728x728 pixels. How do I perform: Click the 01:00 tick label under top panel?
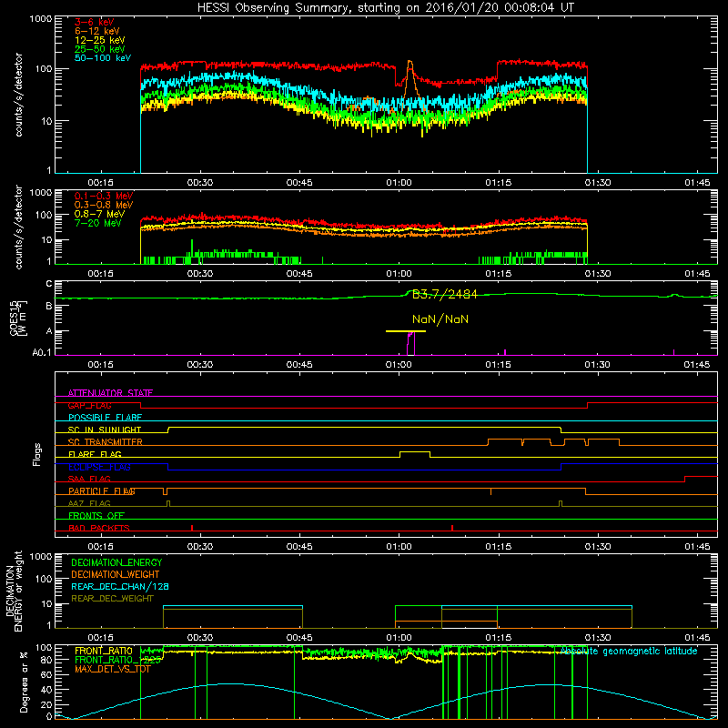tap(399, 183)
